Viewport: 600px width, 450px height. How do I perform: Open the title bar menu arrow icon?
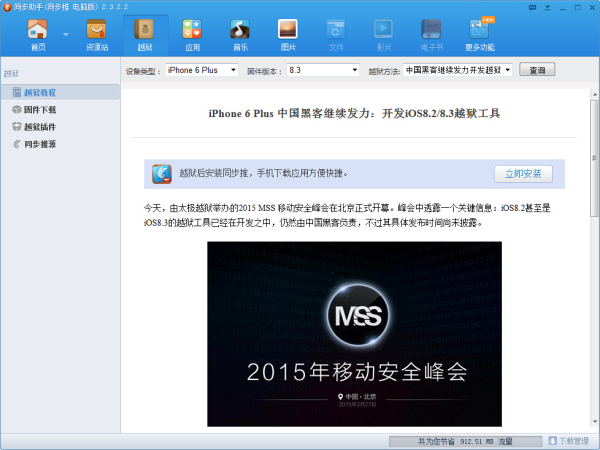(x=548, y=7)
